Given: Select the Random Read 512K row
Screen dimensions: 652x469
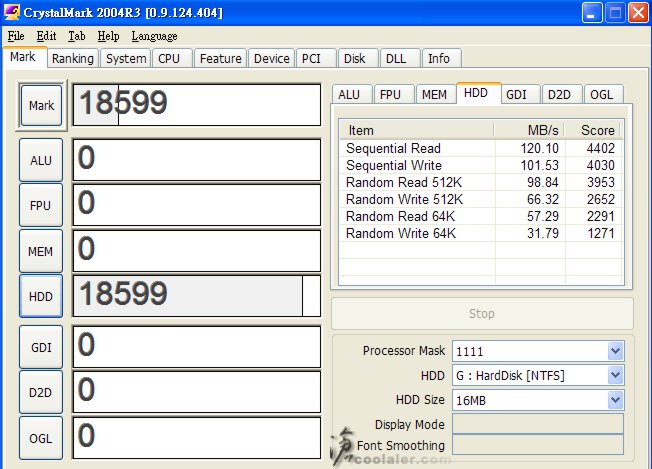Looking at the screenshot, I should point(480,182).
